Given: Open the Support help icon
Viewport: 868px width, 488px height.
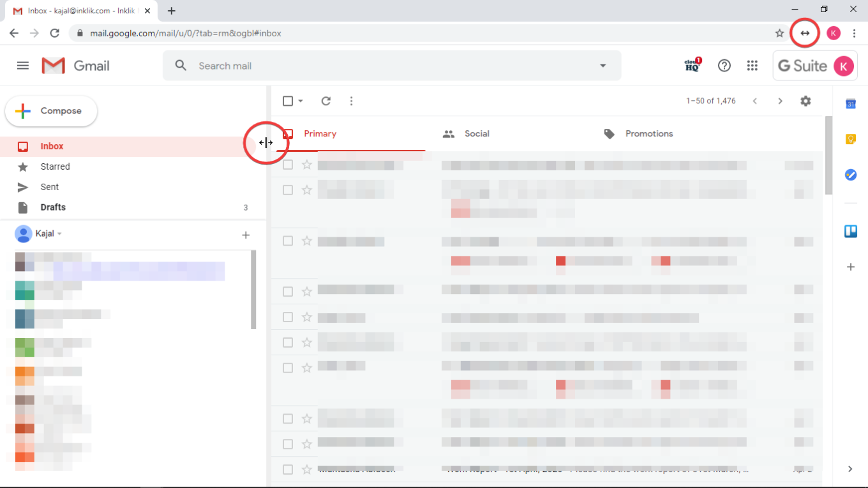Looking at the screenshot, I should click(724, 66).
